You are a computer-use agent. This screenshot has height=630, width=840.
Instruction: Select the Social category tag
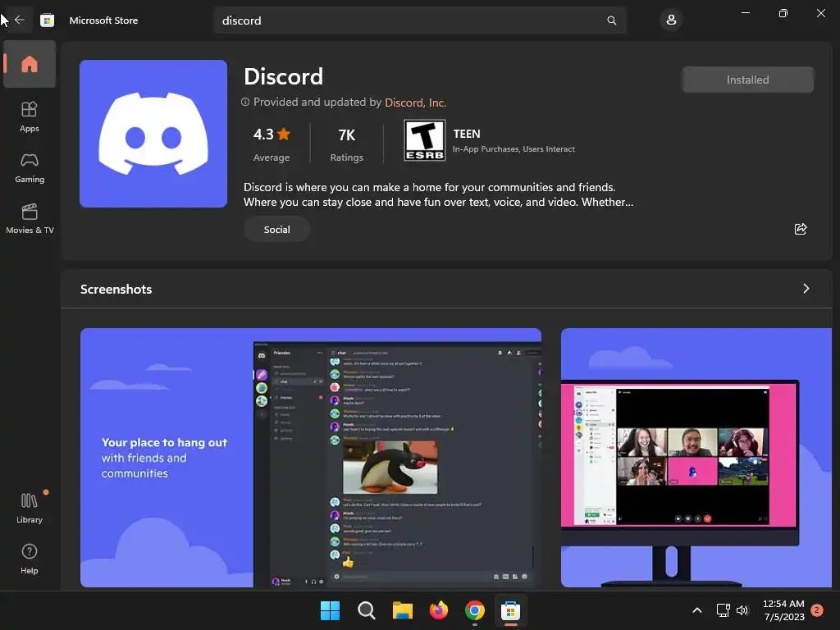(x=277, y=230)
